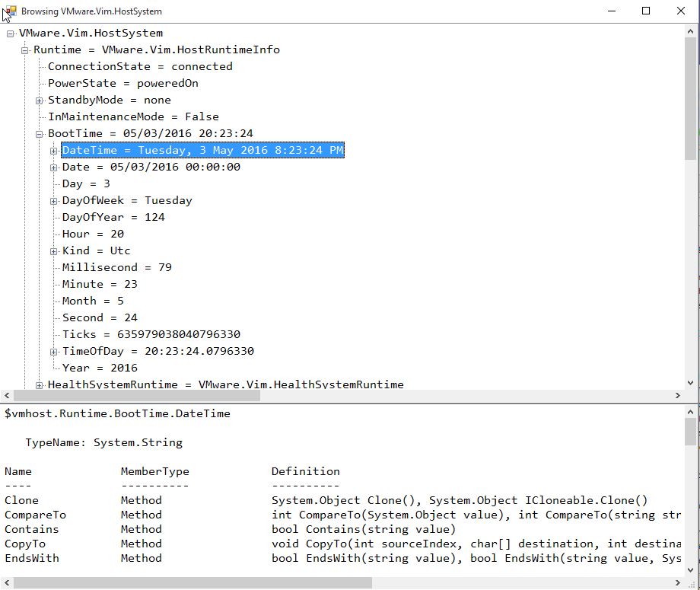Select the highlighted DateTime row
The image size is (700, 590).
[202, 150]
